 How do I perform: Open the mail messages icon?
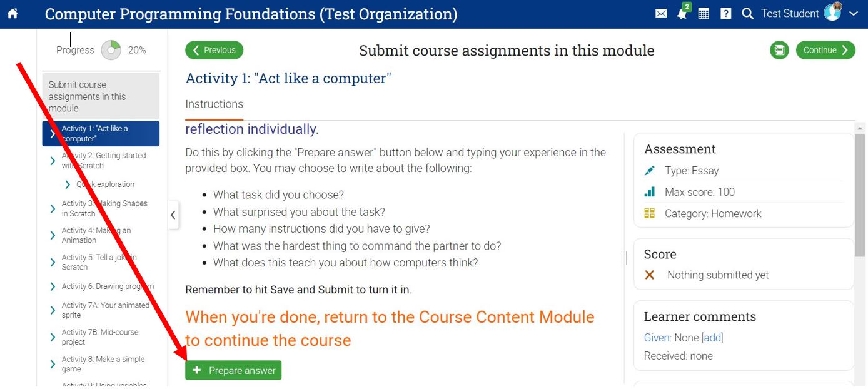click(x=661, y=14)
